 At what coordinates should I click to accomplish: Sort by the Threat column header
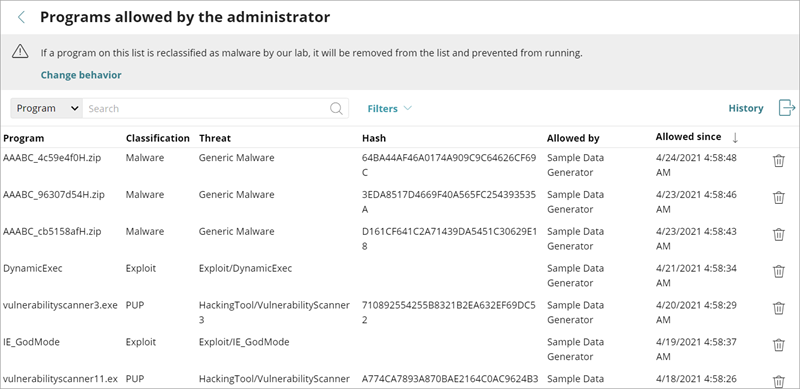215,138
